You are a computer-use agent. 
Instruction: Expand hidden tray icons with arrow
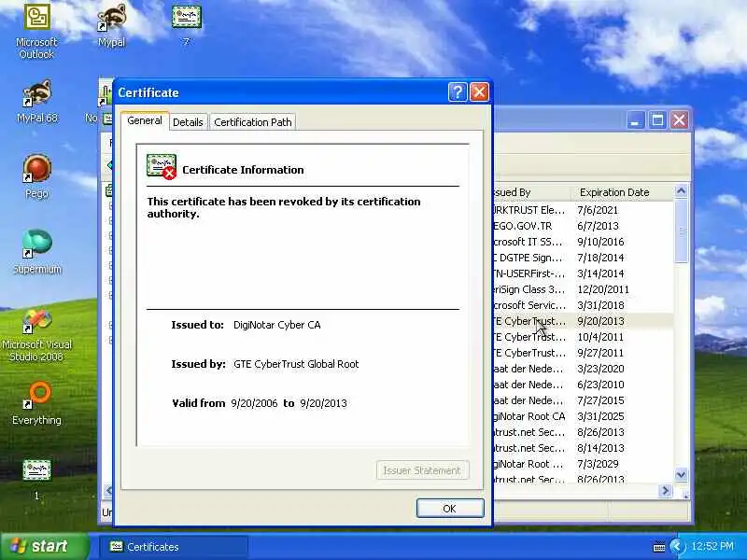coord(676,546)
